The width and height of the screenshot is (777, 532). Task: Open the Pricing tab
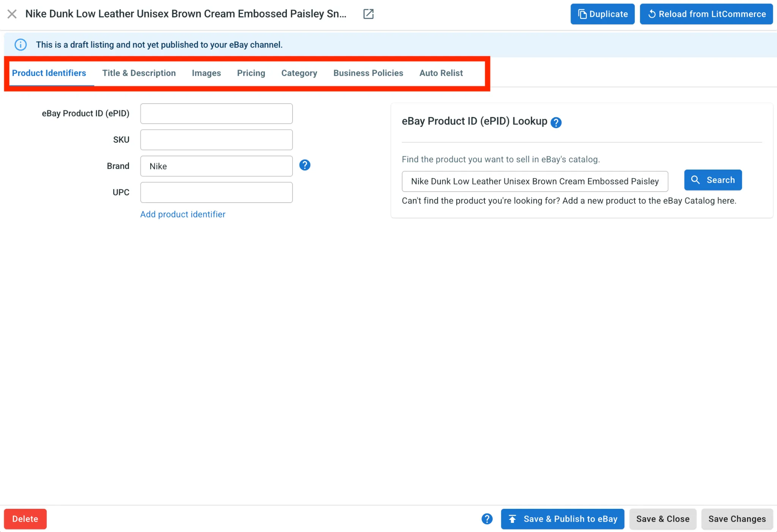(x=251, y=73)
